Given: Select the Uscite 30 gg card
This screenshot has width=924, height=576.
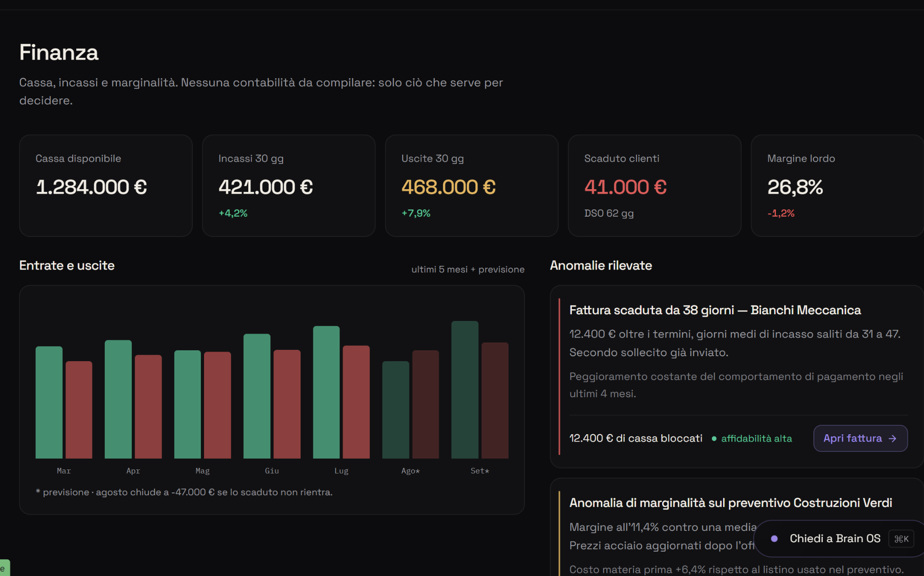Looking at the screenshot, I should click(471, 186).
